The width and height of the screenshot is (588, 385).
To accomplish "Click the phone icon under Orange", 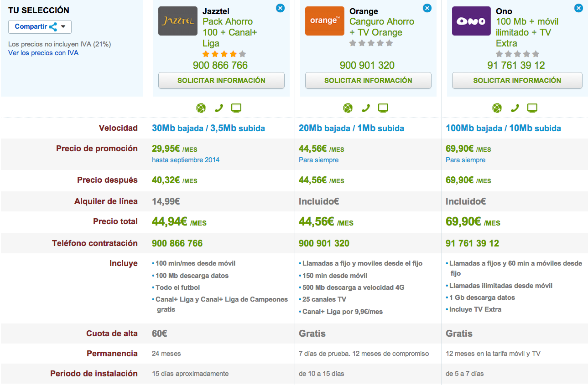I will pyautogui.click(x=366, y=108).
